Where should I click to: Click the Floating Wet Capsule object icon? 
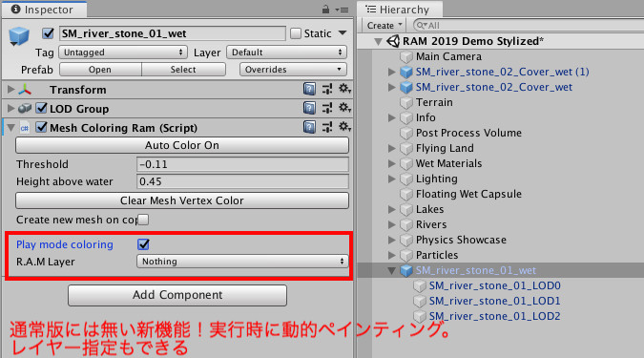406,194
